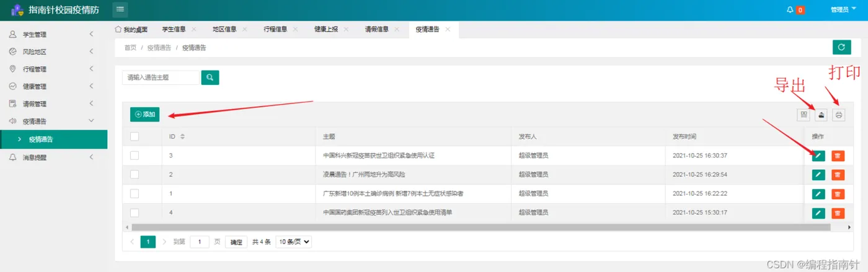Expand the 健康管理 sidebar menu
The image size is (868, 272).
[x=53, y=87]
